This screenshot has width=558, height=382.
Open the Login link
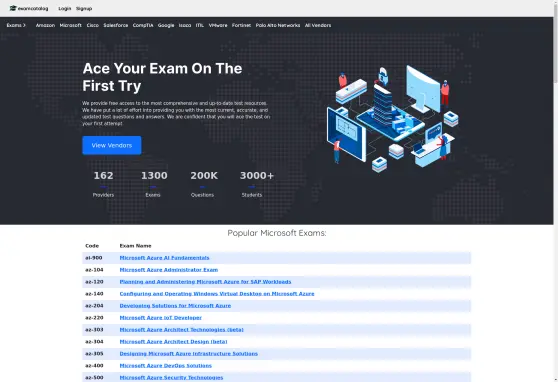tap(65, 9)
